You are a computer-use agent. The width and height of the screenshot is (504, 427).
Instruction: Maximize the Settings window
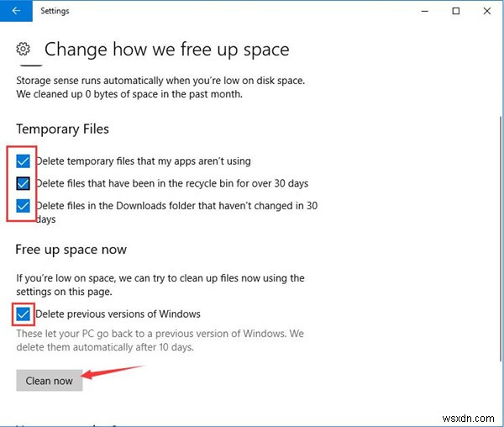pos(455,11)
